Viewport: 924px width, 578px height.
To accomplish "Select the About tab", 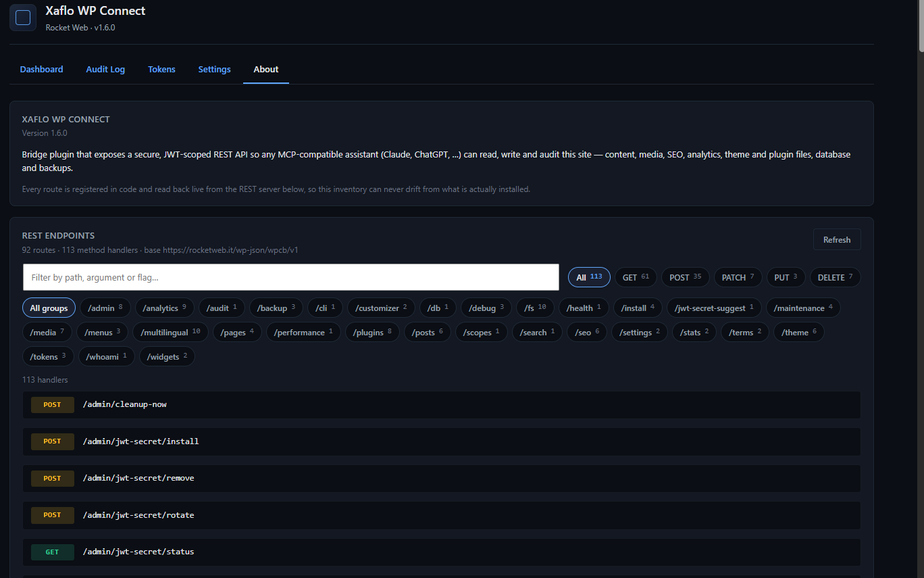I will pyautogui.click(x=266, y=70).
